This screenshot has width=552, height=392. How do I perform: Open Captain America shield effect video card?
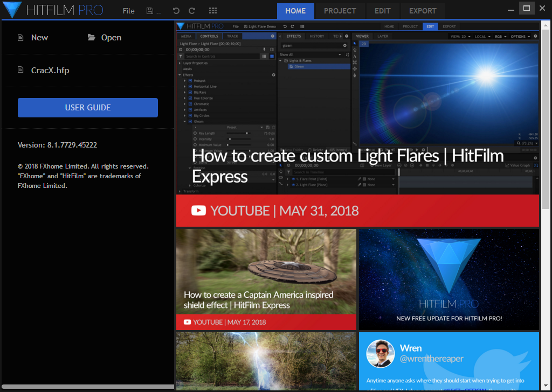coord(266,279)
